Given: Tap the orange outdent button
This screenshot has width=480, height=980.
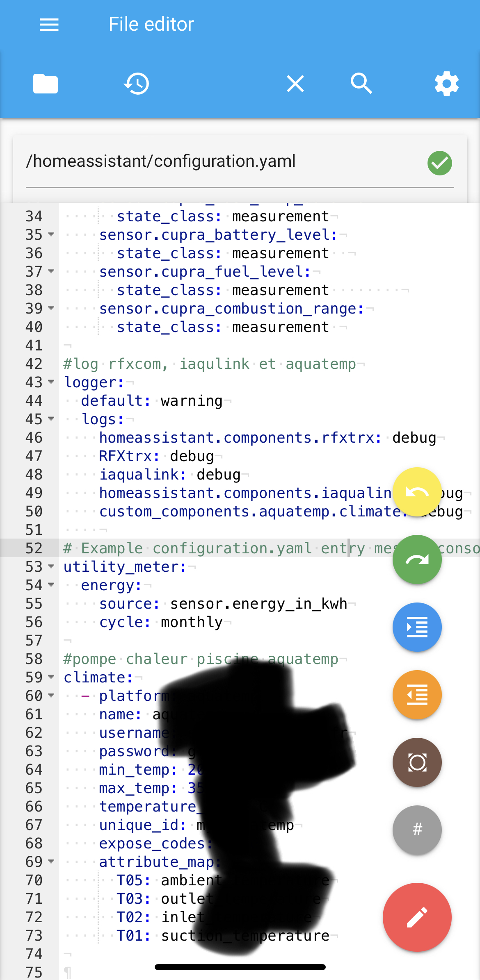Looking at the screenshot, I should 417,695.
